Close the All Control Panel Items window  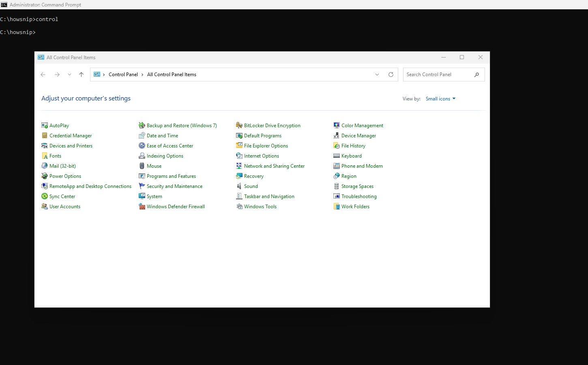tap(481, 58)
